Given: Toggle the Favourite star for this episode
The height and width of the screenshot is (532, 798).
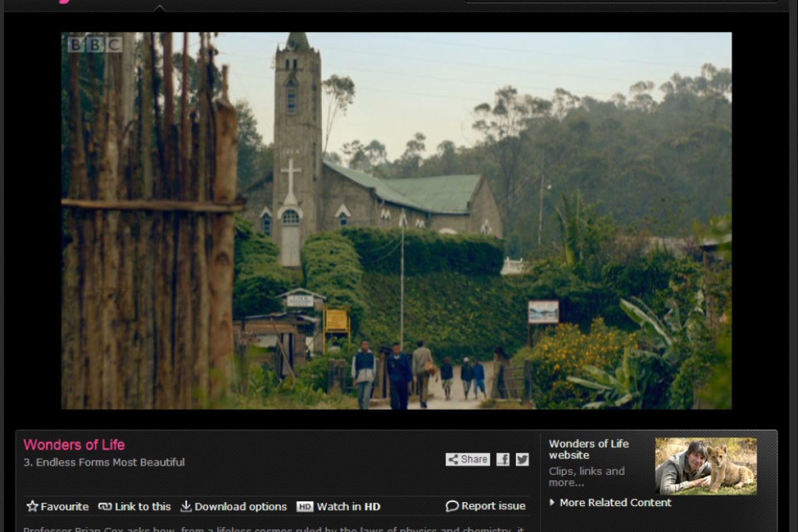Looking at the screenshot, I should 33,507.
